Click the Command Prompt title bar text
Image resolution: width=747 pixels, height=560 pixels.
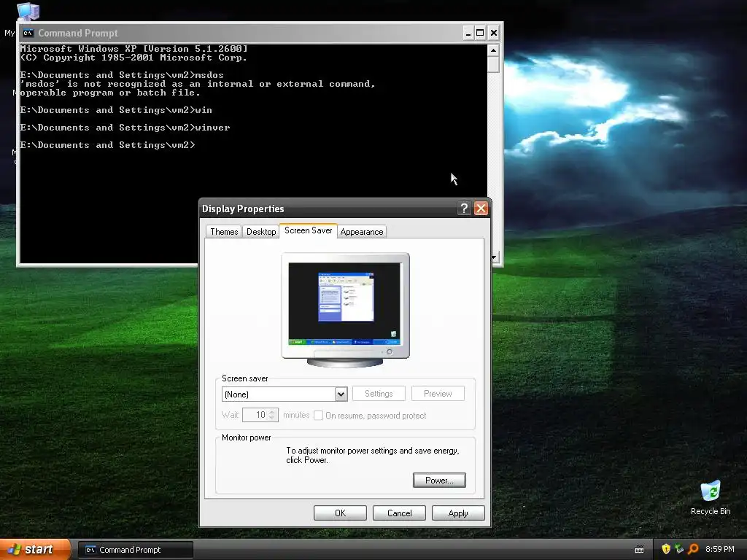(x=77, y=33)
